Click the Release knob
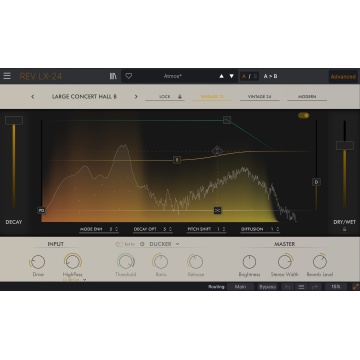The width and height of the screenshot is (360, 360). (195, 262)
